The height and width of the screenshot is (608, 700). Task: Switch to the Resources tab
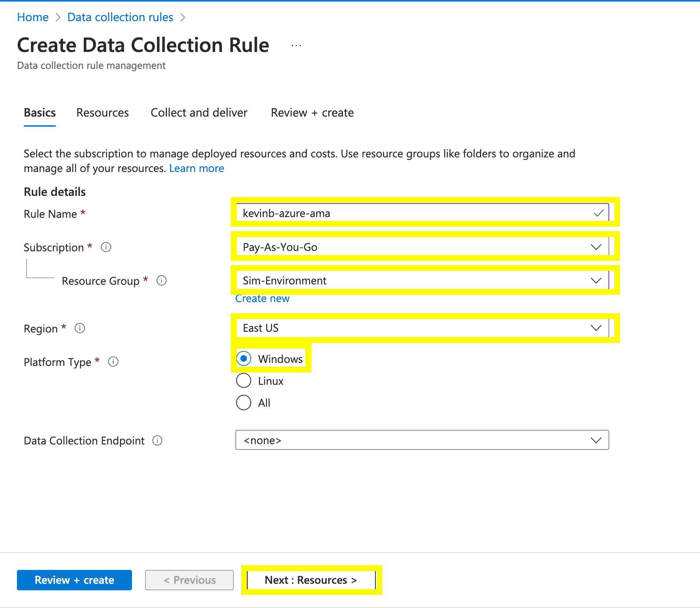[102, 113]
